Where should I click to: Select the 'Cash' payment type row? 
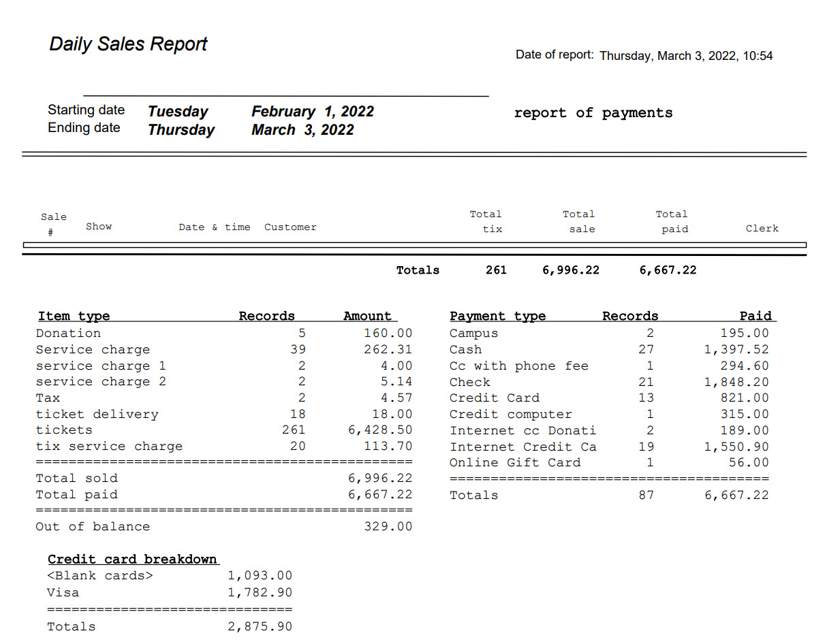point(465,350)
